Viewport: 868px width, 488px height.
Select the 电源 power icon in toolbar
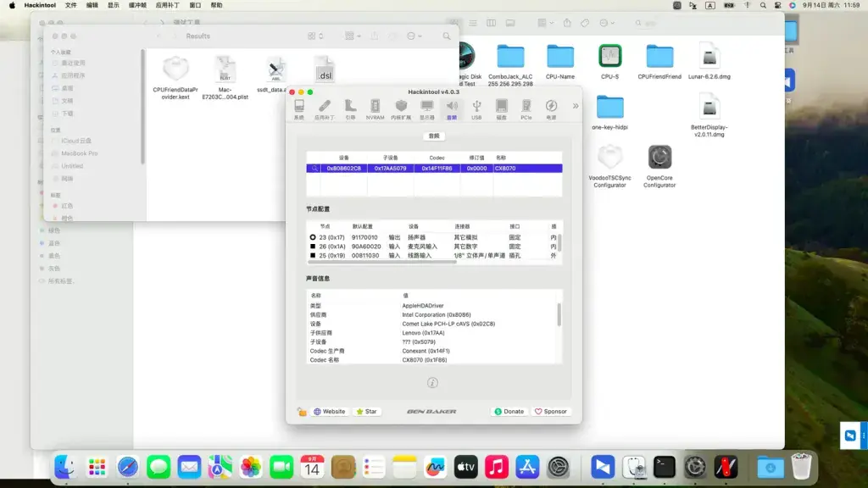point(551,109)
